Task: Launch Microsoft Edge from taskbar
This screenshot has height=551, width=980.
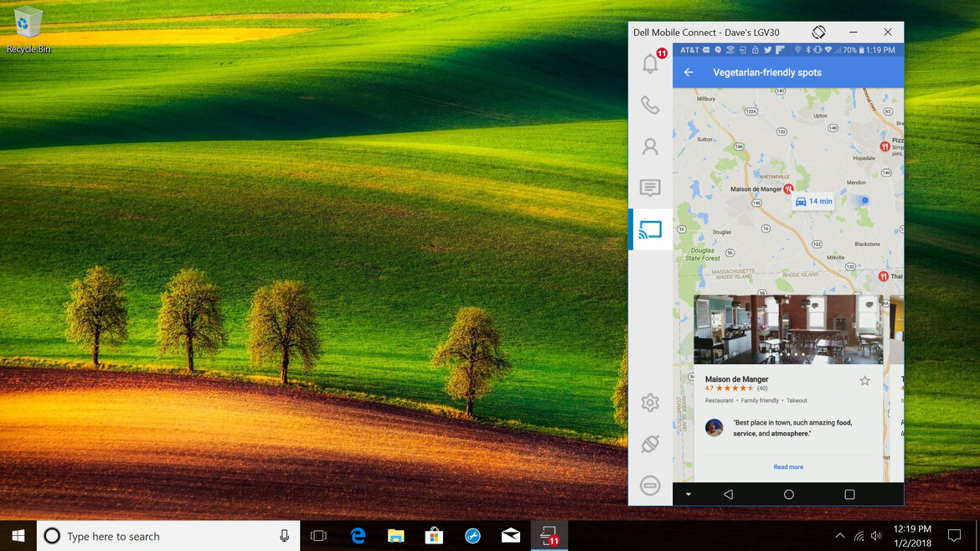Action: [x=358, y=536]
